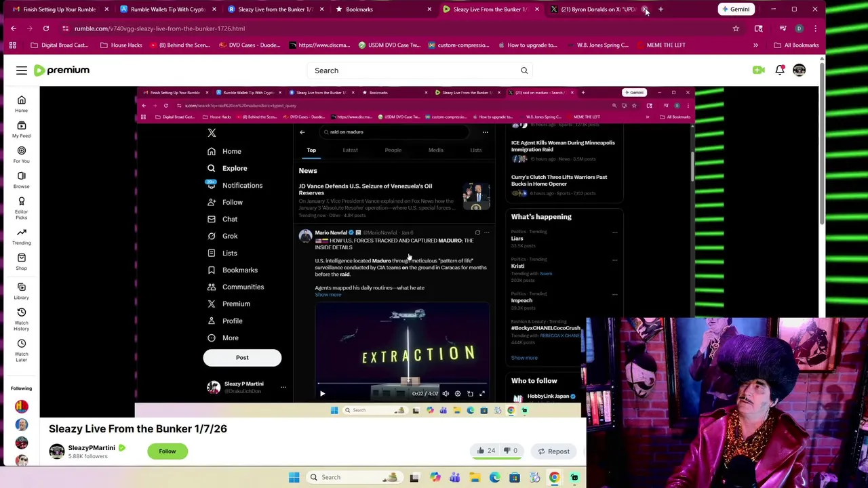868x488 pixels.
Task: Click the browser back arrow
Action: (x=14, y=28)
